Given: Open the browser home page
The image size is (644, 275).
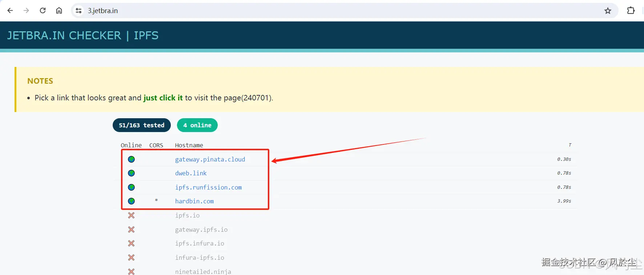Looking at the screenshot, I should tap(59, 11).
